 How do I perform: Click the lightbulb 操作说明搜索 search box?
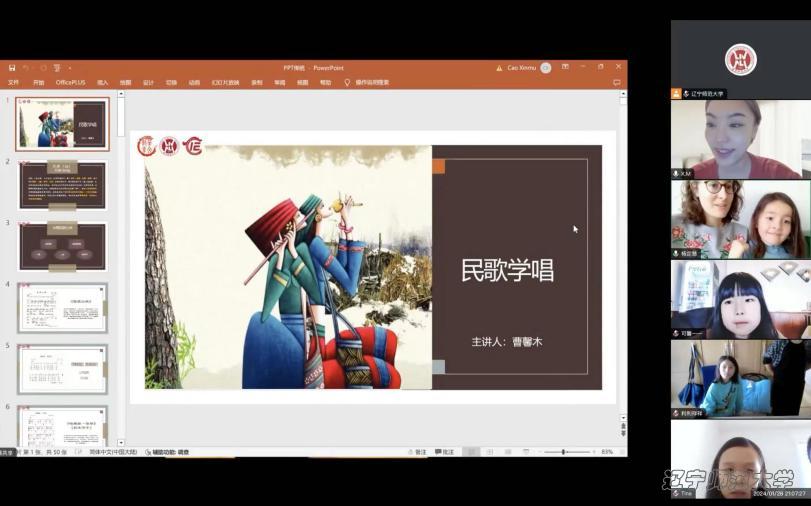tap(367, 82)
